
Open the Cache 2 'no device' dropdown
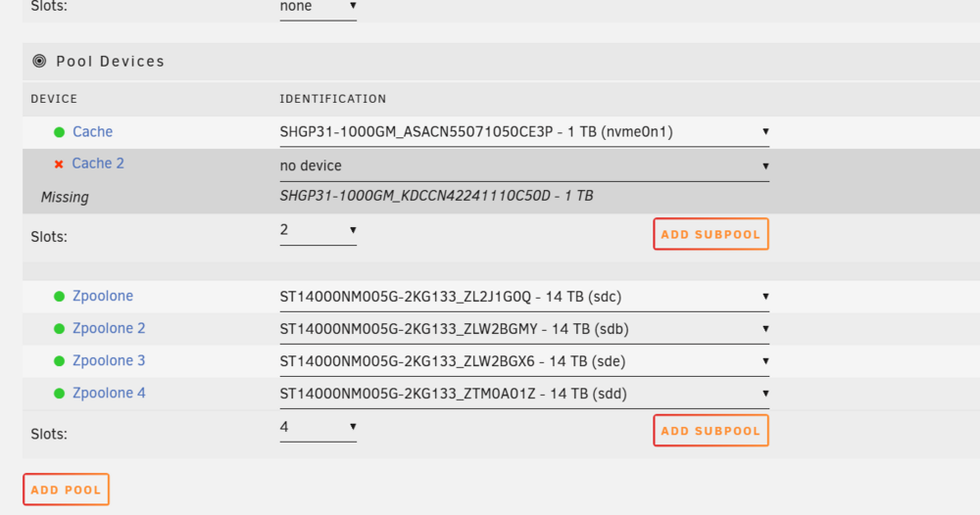(x=524, y=166)
